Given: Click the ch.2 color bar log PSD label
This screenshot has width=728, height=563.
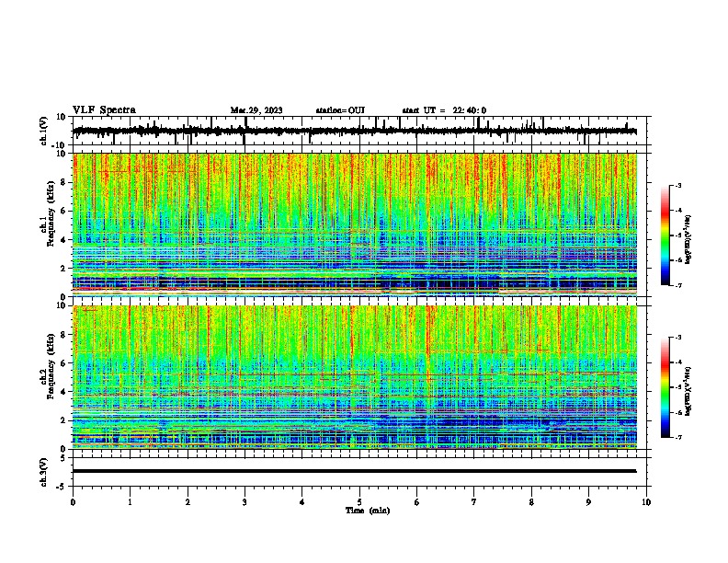Looking at the screenshot, I should coord(688,390).
